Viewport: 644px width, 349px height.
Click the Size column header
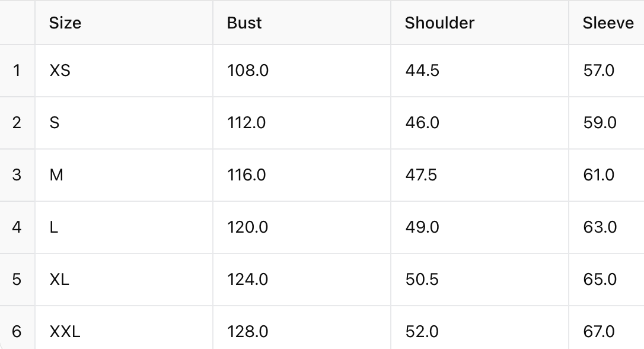click(x=65, y=23)
